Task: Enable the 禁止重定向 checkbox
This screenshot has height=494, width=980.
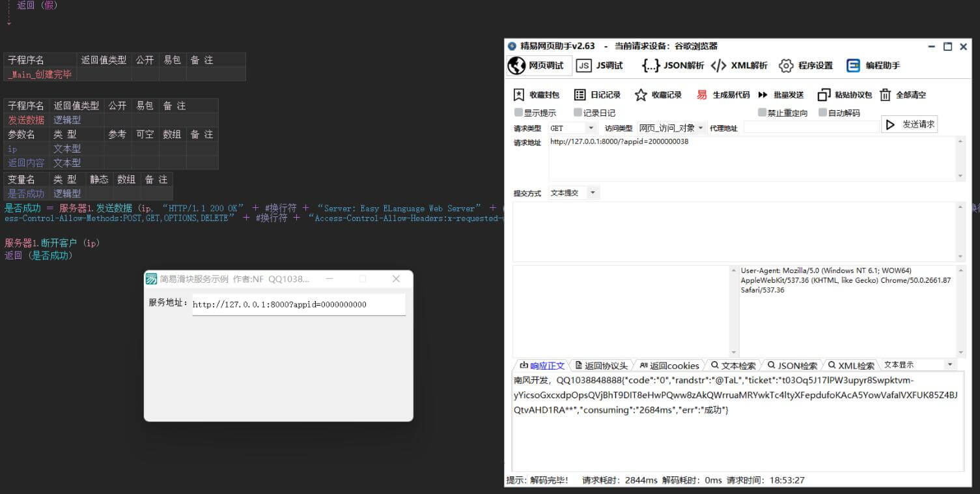Action: coord(762,112)
